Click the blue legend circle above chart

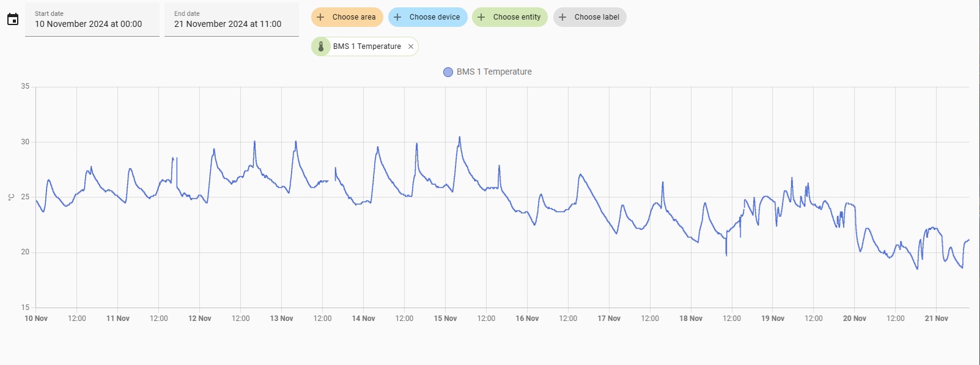pyautogui.click(x=448, y=72)
